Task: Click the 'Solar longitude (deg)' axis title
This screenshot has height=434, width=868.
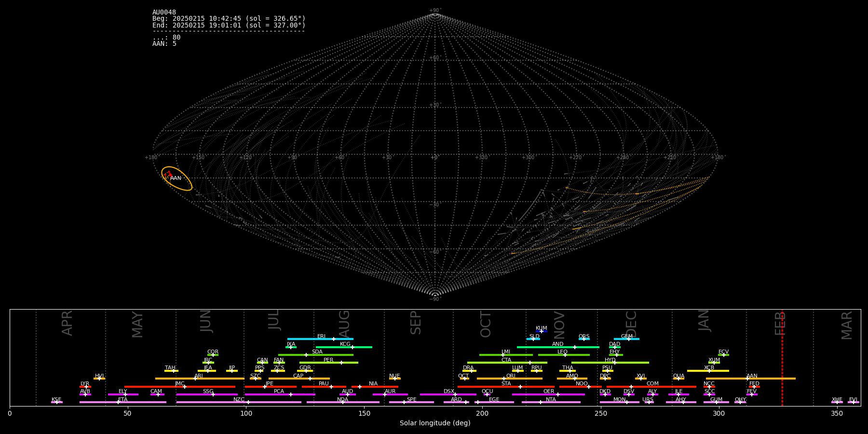Action: coord(435,423)
